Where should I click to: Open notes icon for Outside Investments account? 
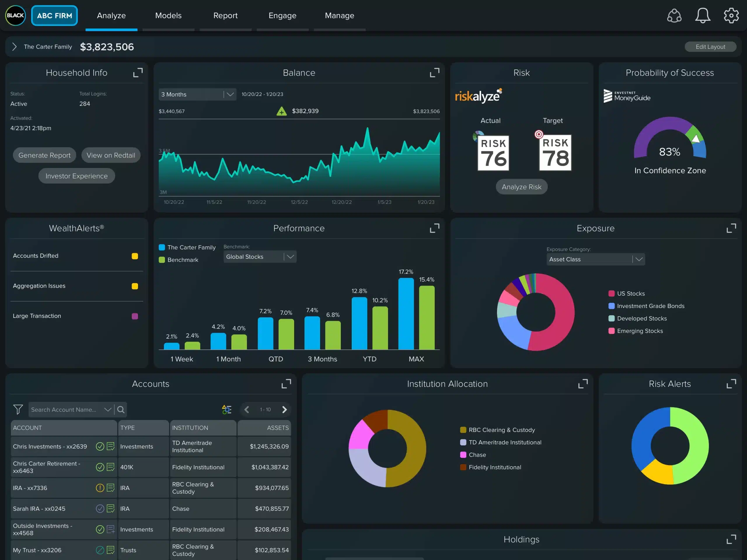111,529
